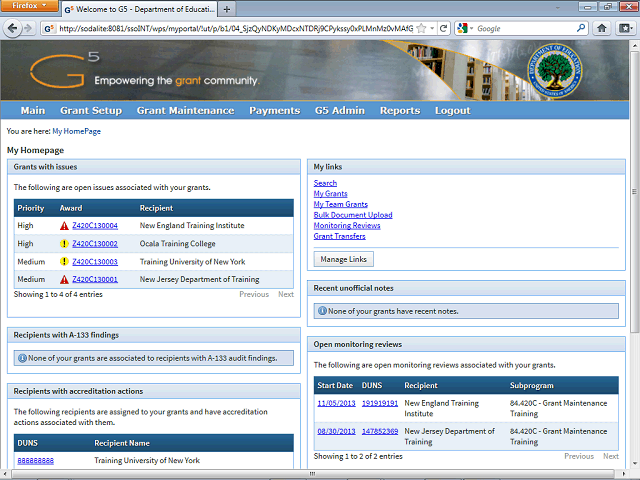The height and width of the screenshot is (480, 640).
Task: Click in the Google search box
Action: click(526, 29)
